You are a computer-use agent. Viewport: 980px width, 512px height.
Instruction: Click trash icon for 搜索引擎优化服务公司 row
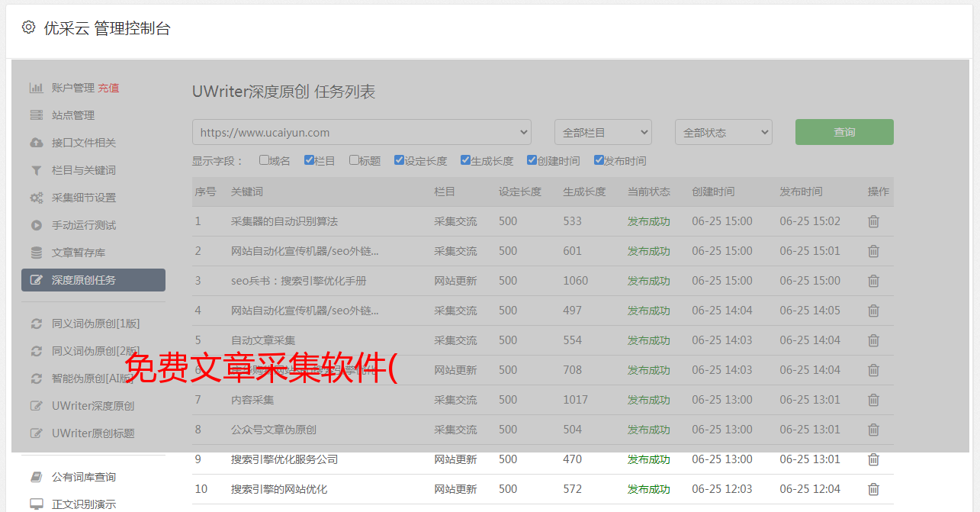point(874,459)
